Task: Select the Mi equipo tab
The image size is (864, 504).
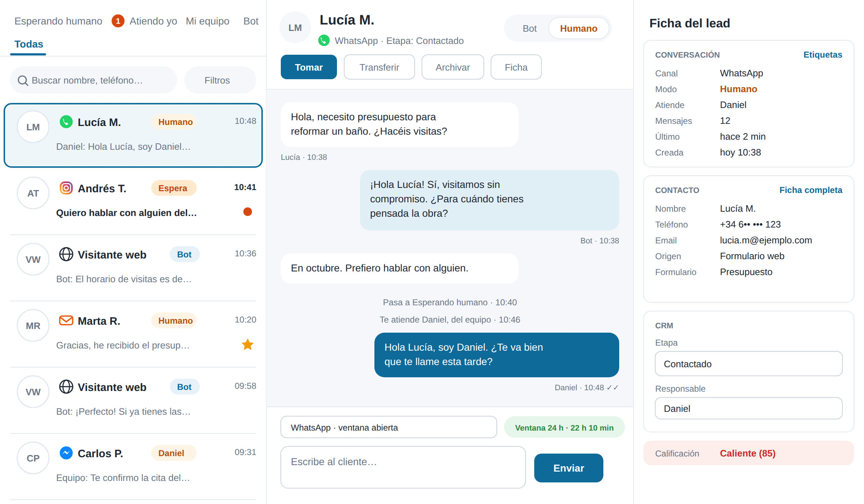Action: click(x=207, y=21)
